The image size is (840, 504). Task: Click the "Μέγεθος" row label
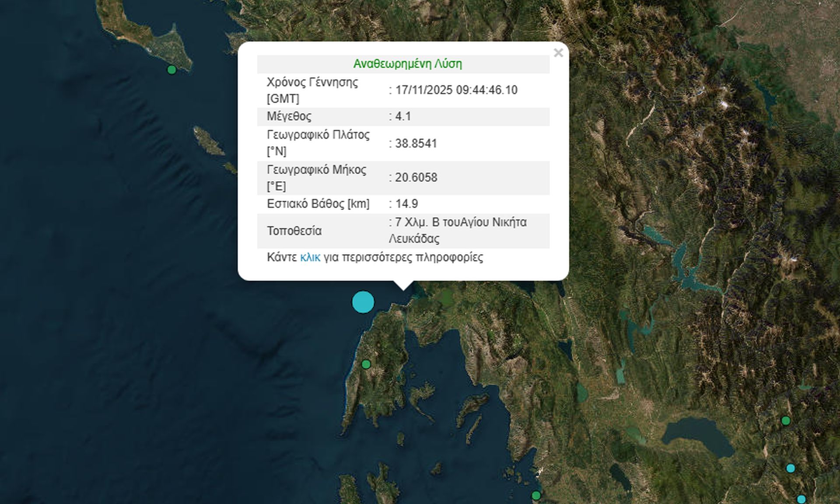tap(289, 116)
